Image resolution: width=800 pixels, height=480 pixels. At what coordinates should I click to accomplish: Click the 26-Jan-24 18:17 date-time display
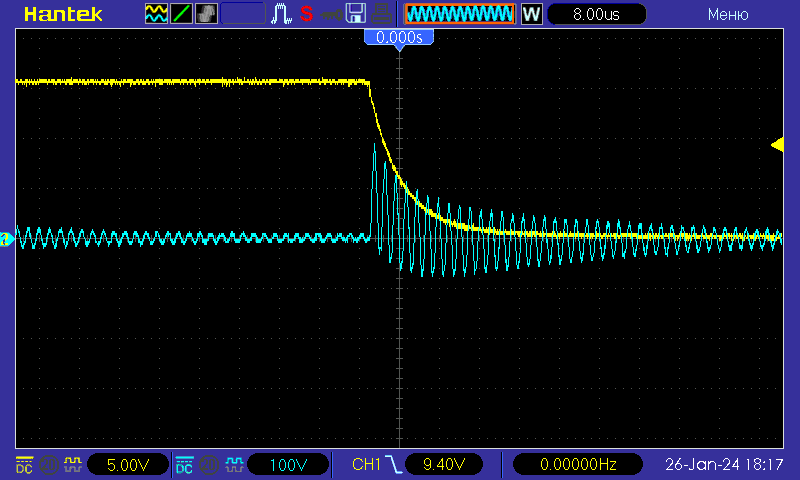point(724,465)
